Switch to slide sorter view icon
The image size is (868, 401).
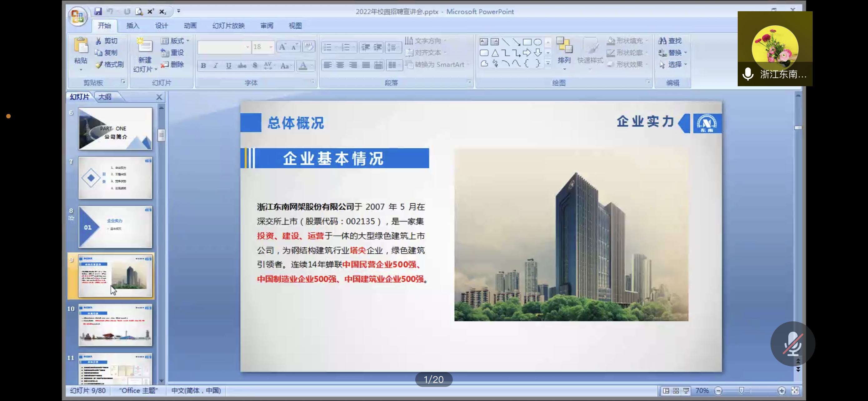(676, 391)
